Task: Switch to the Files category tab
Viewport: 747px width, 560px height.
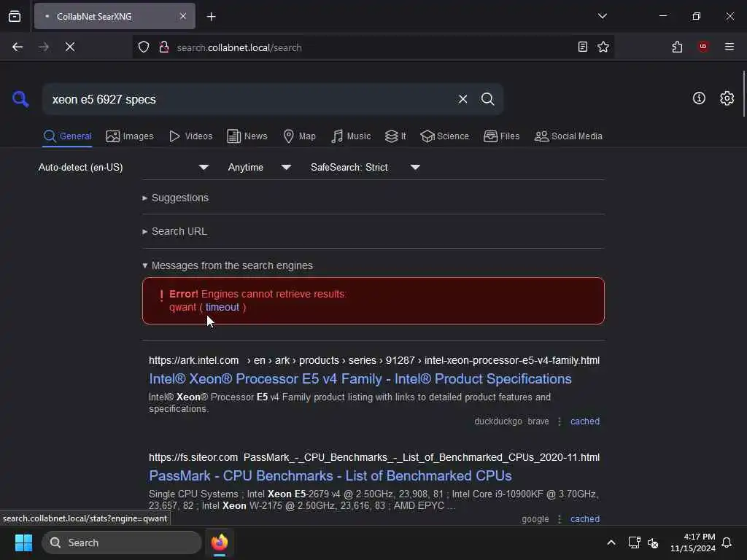Action: [501, 136]
